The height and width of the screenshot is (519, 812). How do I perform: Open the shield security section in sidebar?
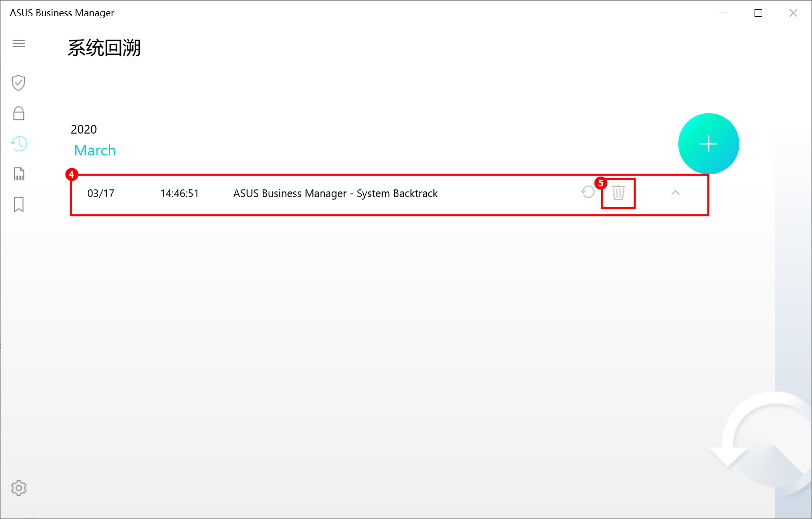[x=19, y=83]
